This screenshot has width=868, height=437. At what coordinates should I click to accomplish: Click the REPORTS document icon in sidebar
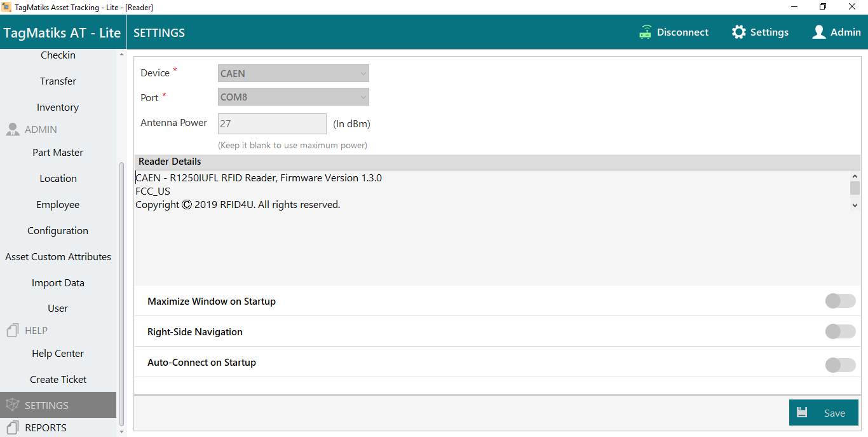pyautogui.click(x=12, y=427)
